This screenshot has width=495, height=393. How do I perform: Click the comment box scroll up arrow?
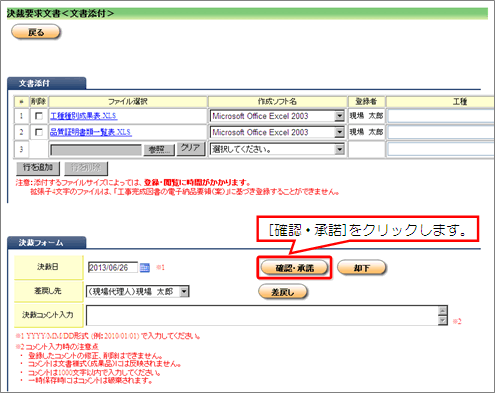443,311
